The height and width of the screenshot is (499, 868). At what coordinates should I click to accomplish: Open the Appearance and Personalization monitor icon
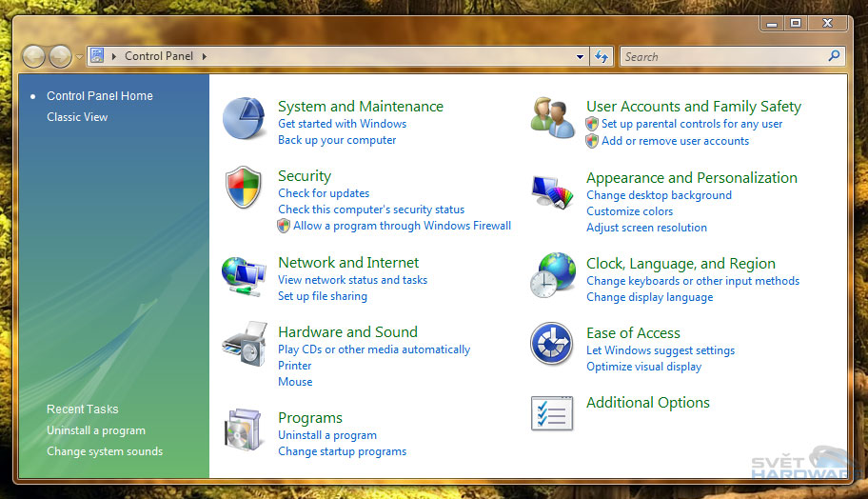[552, 190]
